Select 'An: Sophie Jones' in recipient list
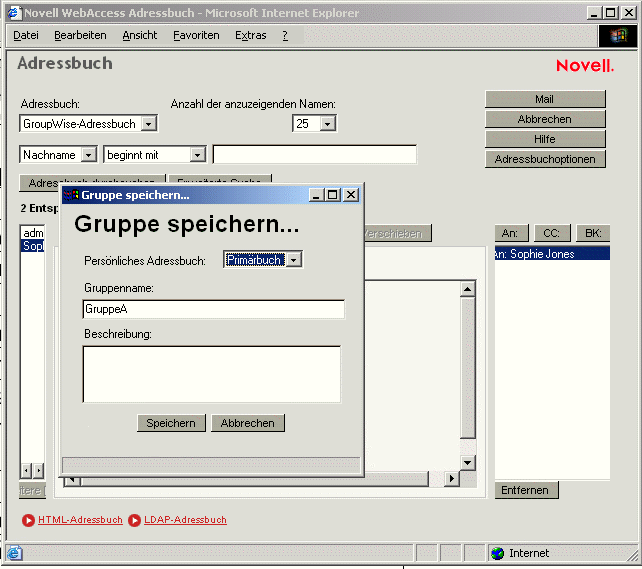642x569 pixels. pos(552,254)
